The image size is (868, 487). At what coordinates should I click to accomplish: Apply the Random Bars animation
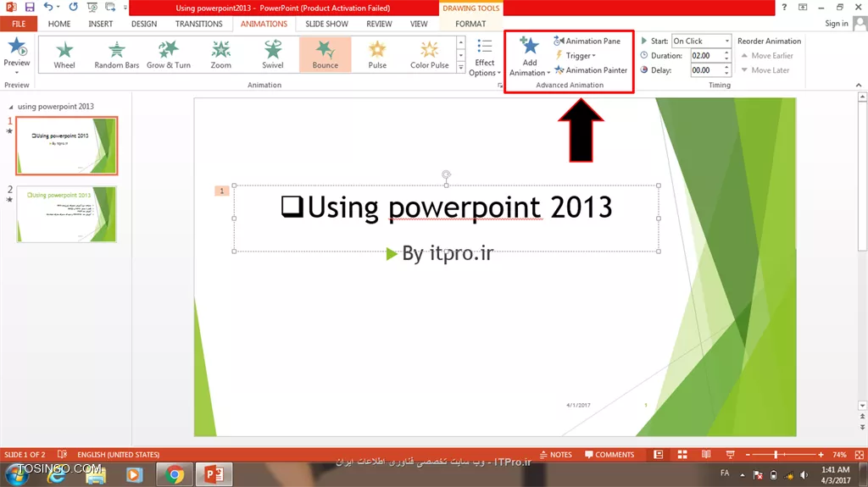pos(117,55)
